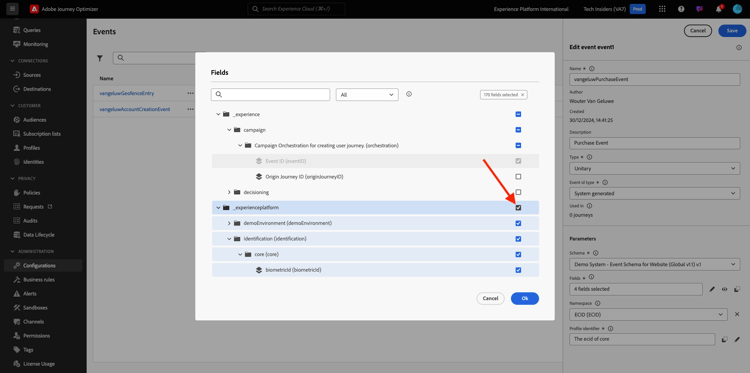
Task: Open Audiences in the sidebar
Action: click(34, 120)
